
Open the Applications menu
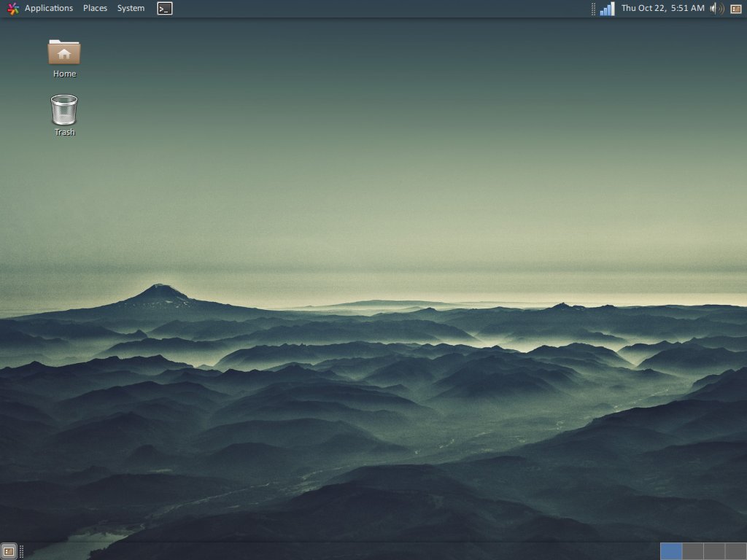(49, 8)
